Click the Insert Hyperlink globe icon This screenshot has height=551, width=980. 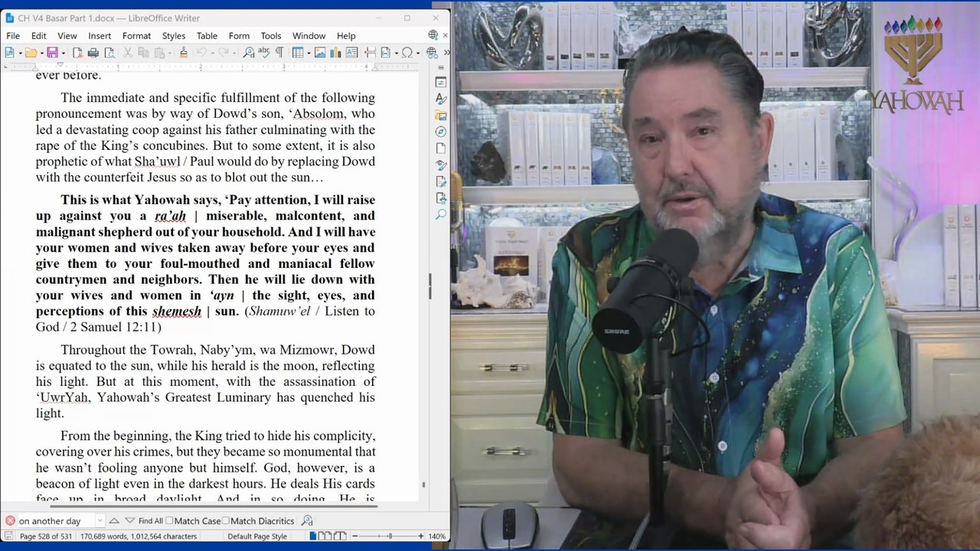pos(431,53)
